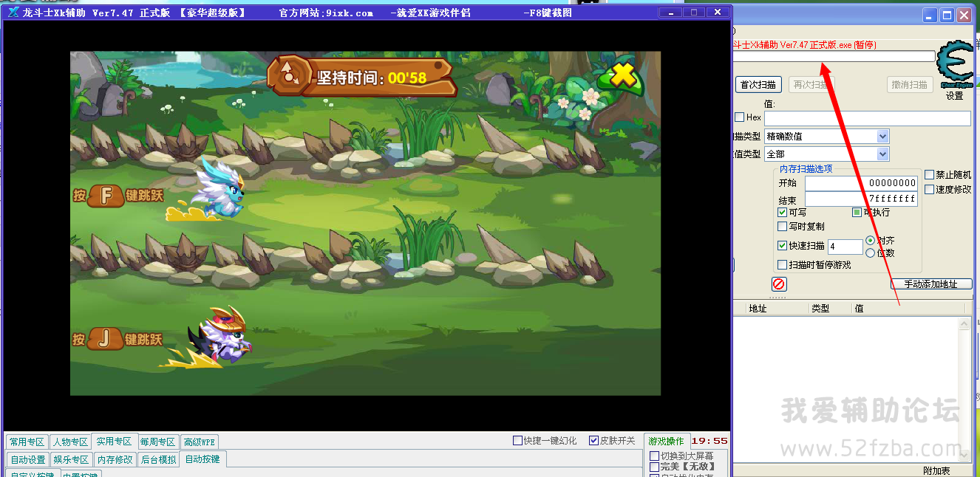980x477 pixels.
Task: Click the scan progress bar under process name
Action: (x=834, y=57)
